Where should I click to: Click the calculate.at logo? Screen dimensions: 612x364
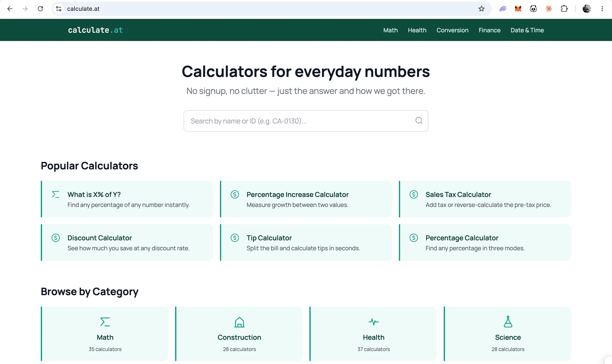click(95, 30)
